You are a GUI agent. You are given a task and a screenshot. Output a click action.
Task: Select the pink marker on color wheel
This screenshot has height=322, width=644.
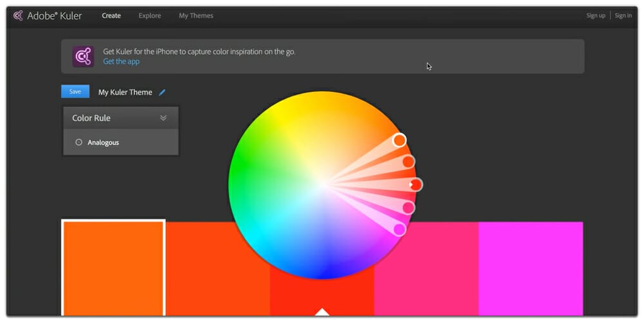[408, 208]
